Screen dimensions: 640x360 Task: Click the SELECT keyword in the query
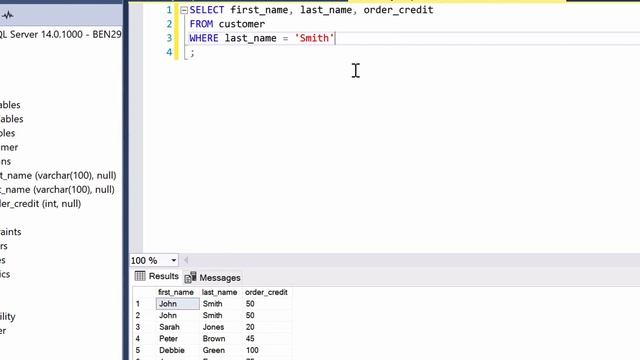coord(207,10)
